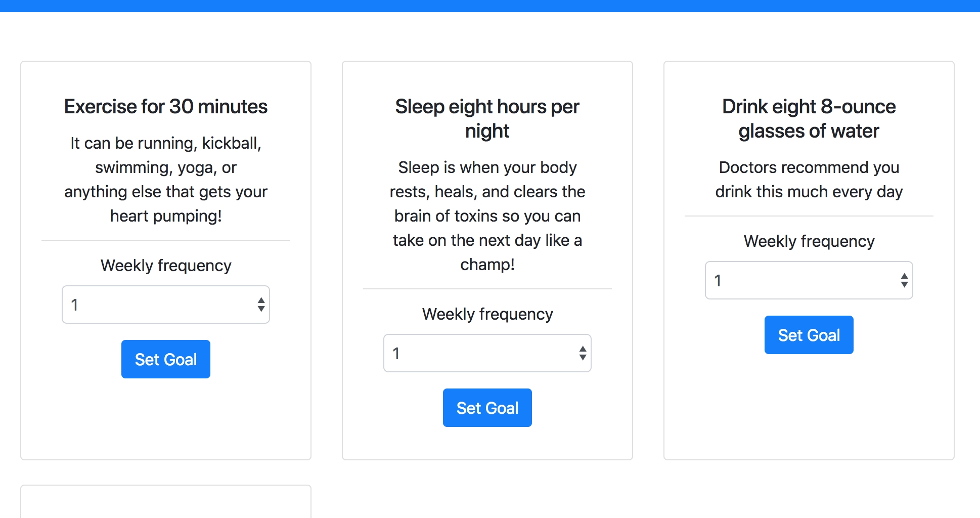Click the 'Doctors recommend you drink' description text
The image size is (980, 518).
[x=809, y=180]
